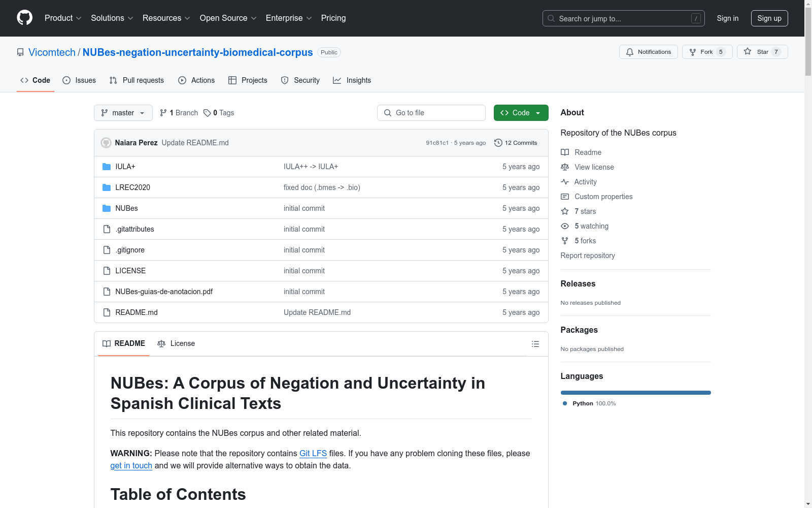Click the Custom properties note icon

565,197
